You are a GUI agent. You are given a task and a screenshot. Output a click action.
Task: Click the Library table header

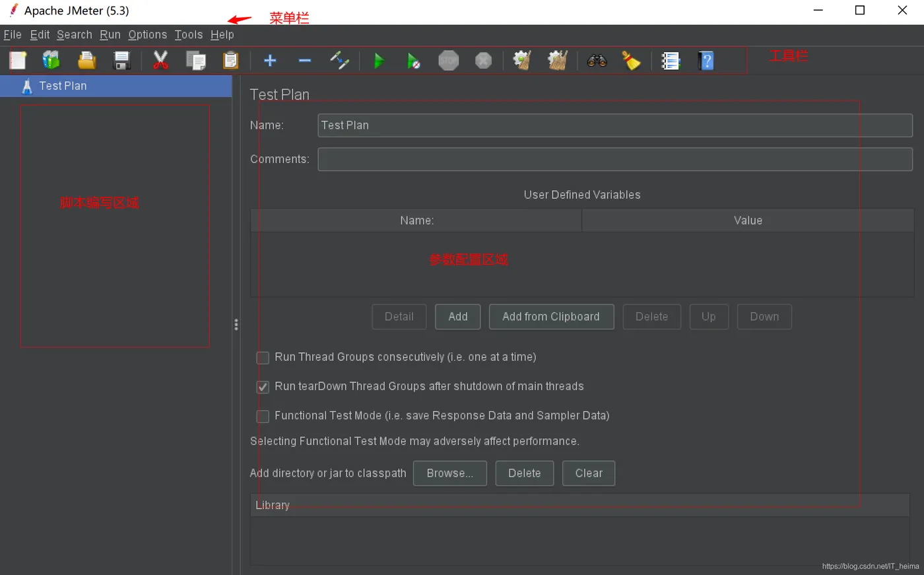[580, 505]
